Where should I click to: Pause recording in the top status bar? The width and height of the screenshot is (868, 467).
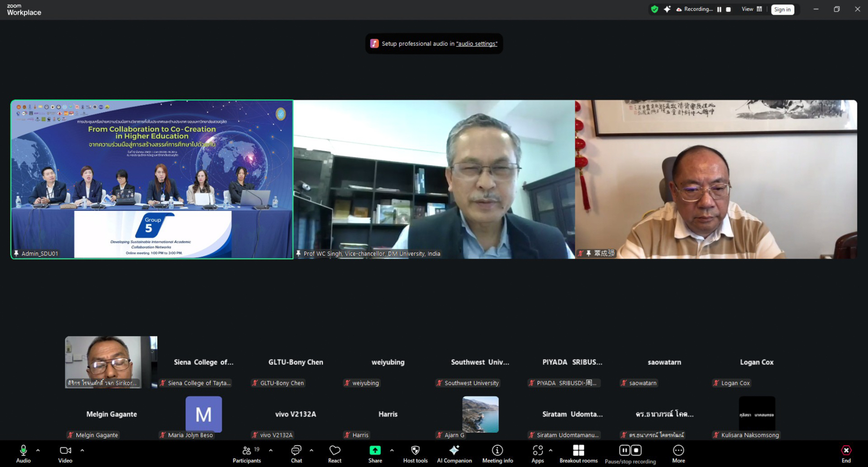719,9
